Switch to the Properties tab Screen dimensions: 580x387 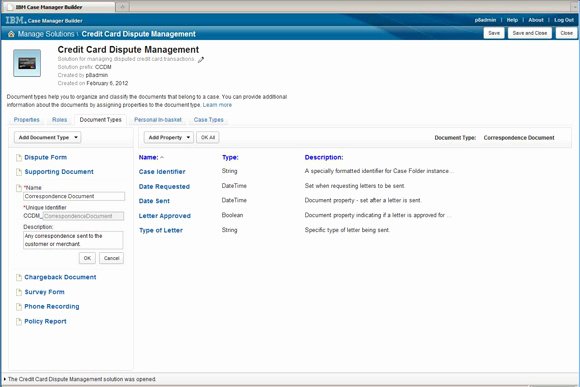27,120
